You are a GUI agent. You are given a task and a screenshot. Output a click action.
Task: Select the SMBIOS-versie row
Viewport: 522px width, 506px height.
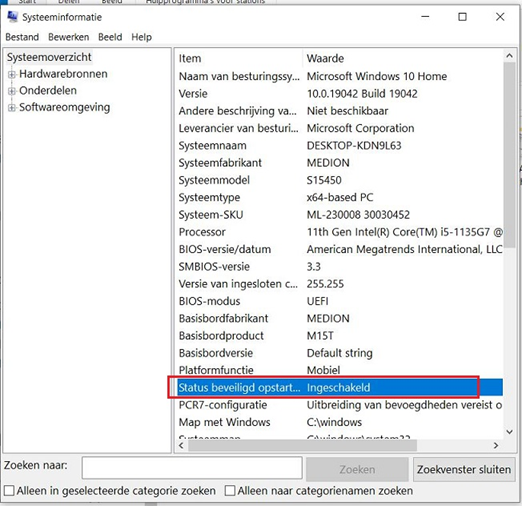tap(339, 267)
